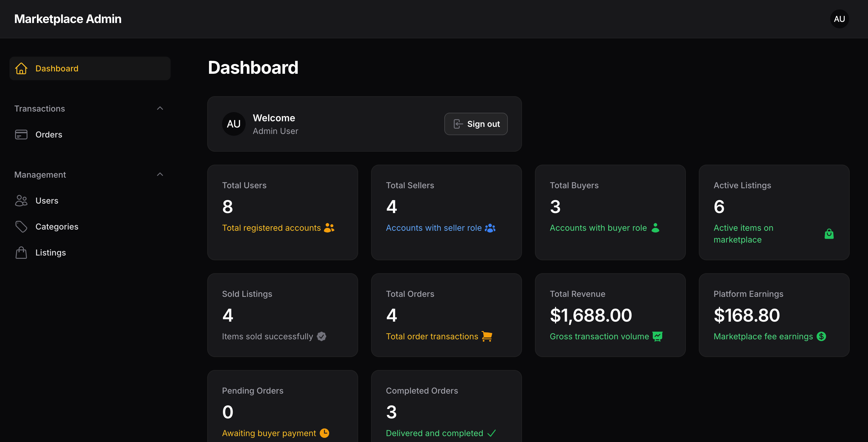
Task: Click 'Admin User' name in Welcome card
Action: (x=275, y=131)
